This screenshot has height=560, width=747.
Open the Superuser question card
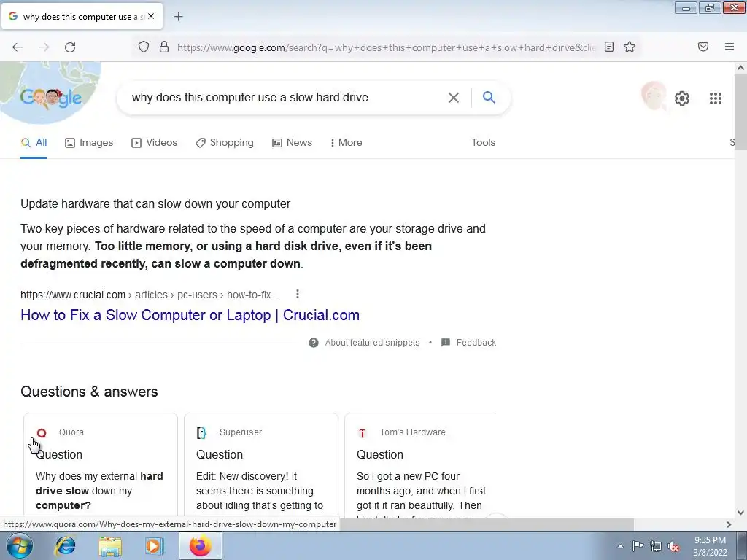pyautogui.click(x=261, y=466)
